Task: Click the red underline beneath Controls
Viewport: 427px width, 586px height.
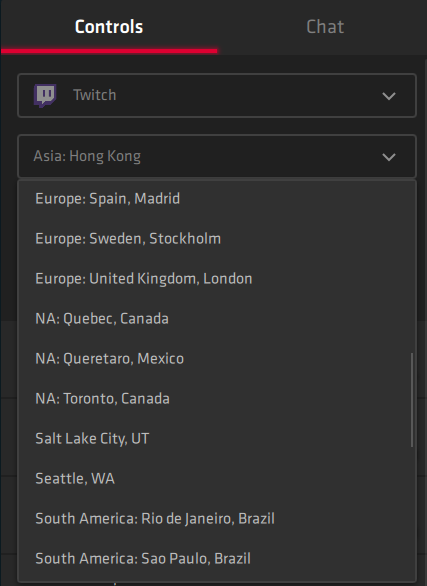Action: pos(109,51)
